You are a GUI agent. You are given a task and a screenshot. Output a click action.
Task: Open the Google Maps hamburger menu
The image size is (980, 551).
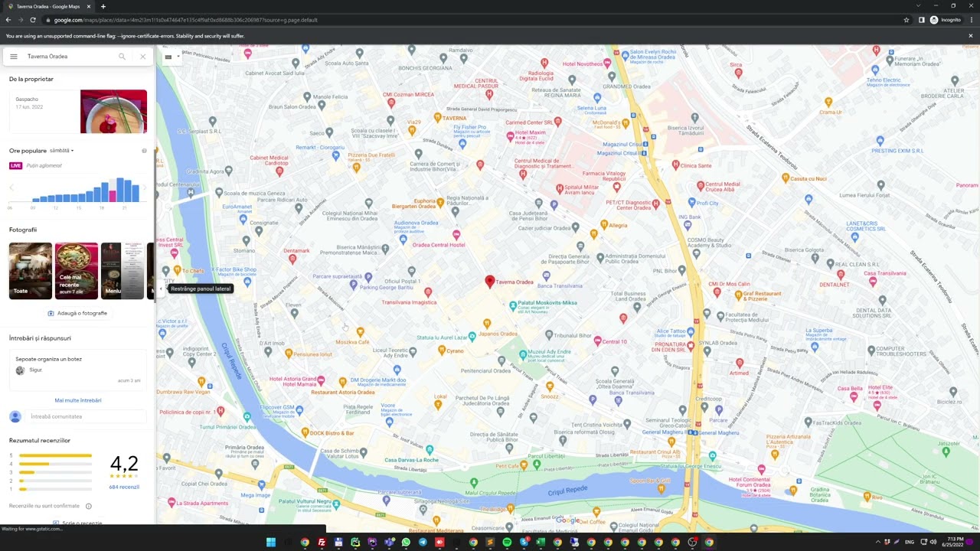[13, 57]
